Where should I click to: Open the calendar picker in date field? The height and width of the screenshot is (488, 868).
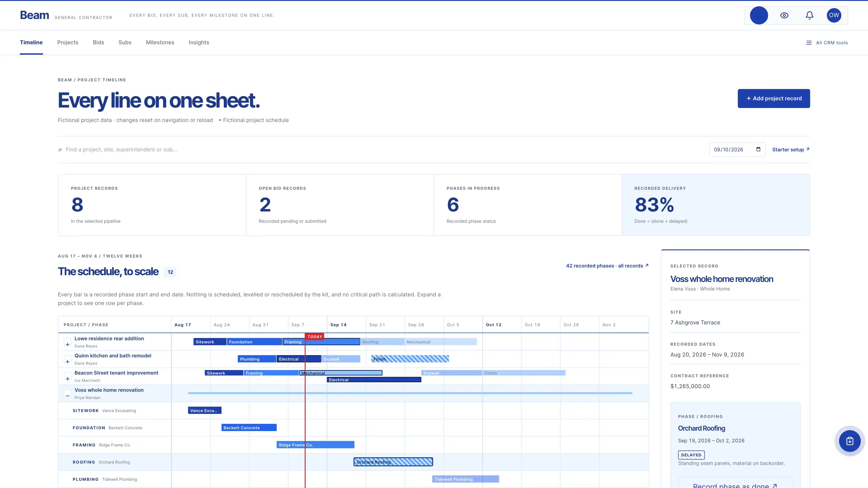pos(758,149)
